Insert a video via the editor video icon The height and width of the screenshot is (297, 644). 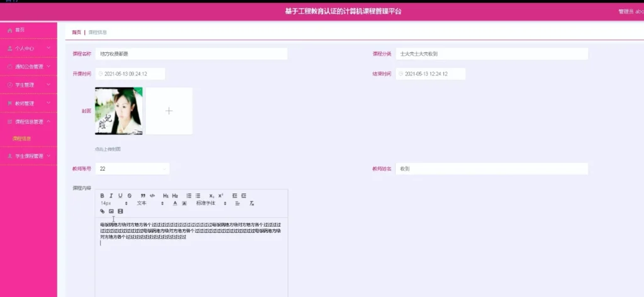tap(121, 212)
